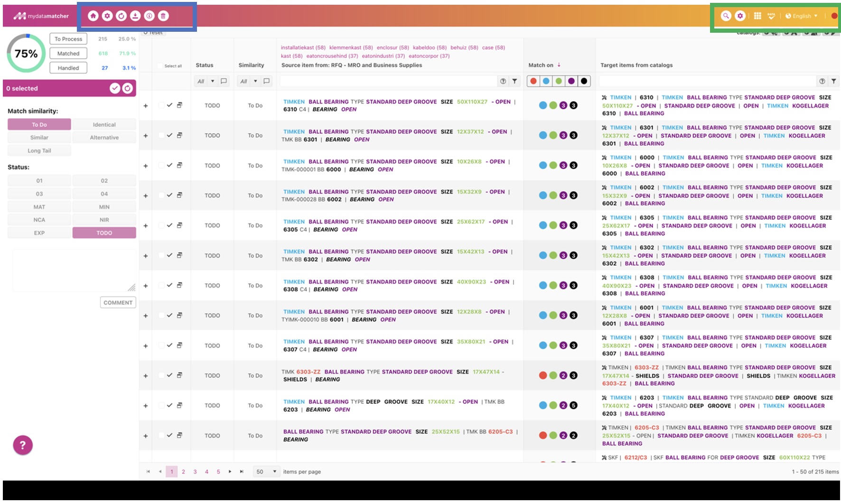Check the box for the TIMK 6303-ZZ row
841x504 pixels.
click(x=161, y=375)
